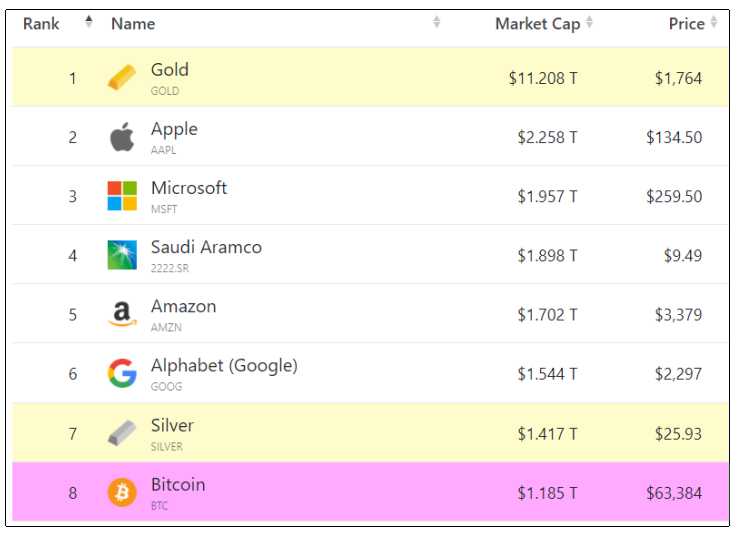737x533 pixels.
Task: Click the Microsoft logo icon
Action: pyautogui.click(x=122, y=196)
